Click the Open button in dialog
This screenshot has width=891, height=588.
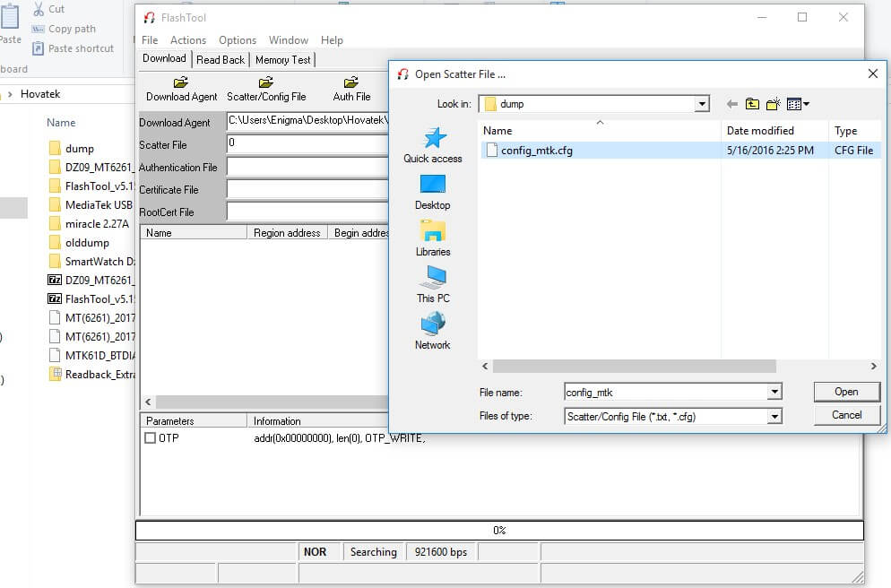pyautogui.click(x=847, y=392)
